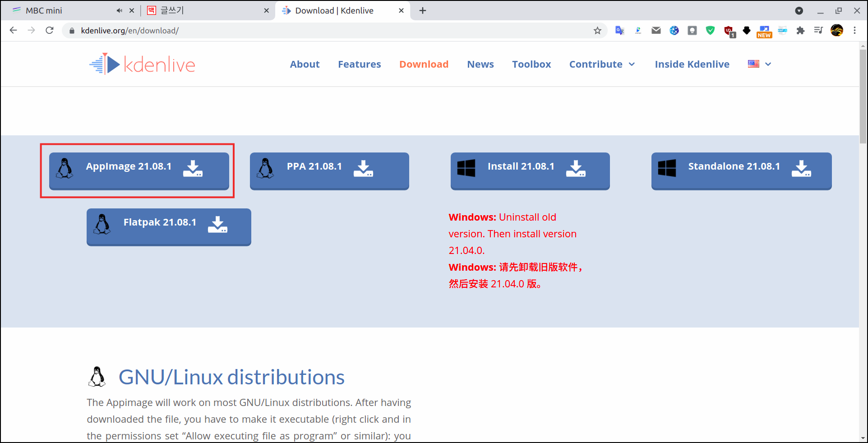
Task: Click the blue globe extension icon
Action: pos(674,30)
